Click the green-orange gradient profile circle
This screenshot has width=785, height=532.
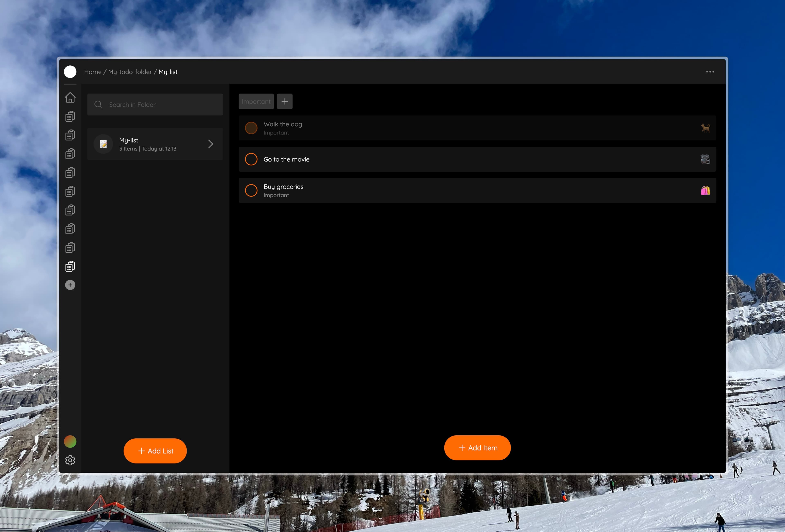70,441
